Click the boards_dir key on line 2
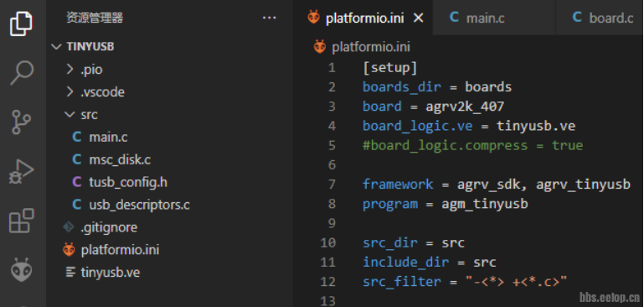The image size is (644, 307). click(402, 87)
